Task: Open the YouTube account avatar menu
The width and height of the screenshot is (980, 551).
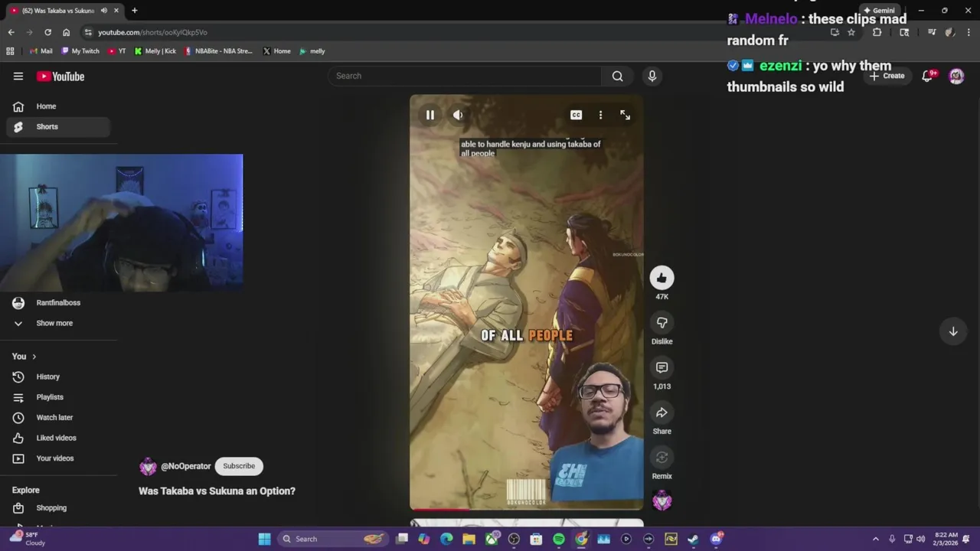Action: click(956, 76)
